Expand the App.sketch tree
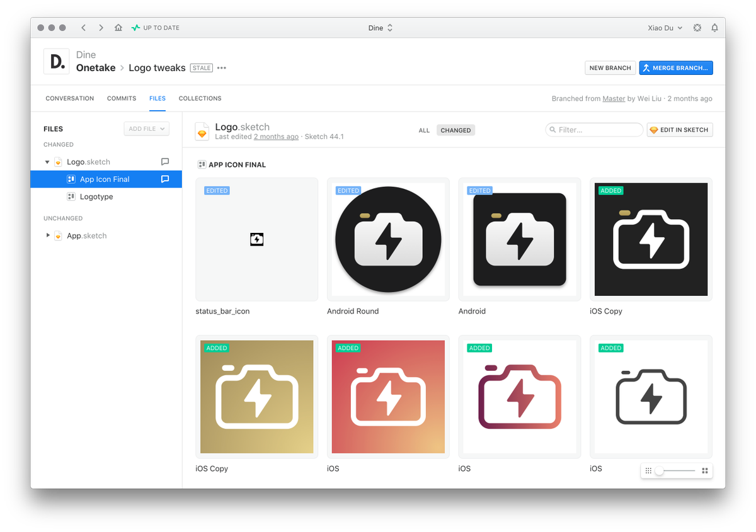The width and height of the screenshot is (756, 532). 48,235
